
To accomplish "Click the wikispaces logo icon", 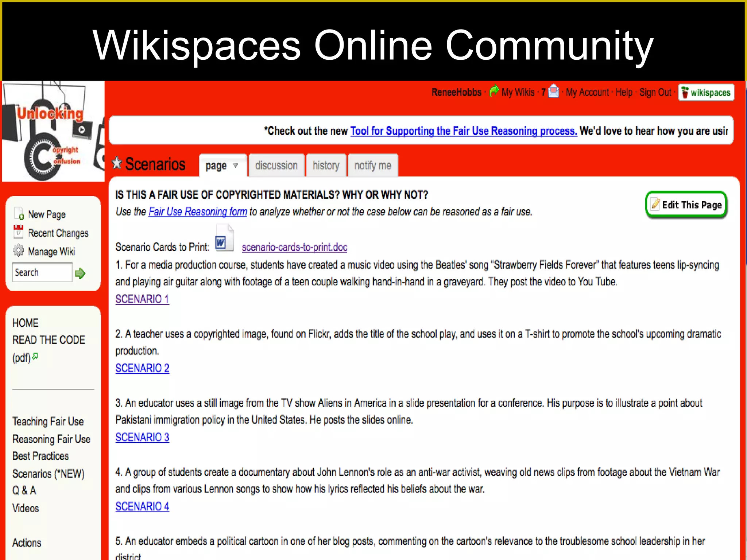I will pos(705,92).
